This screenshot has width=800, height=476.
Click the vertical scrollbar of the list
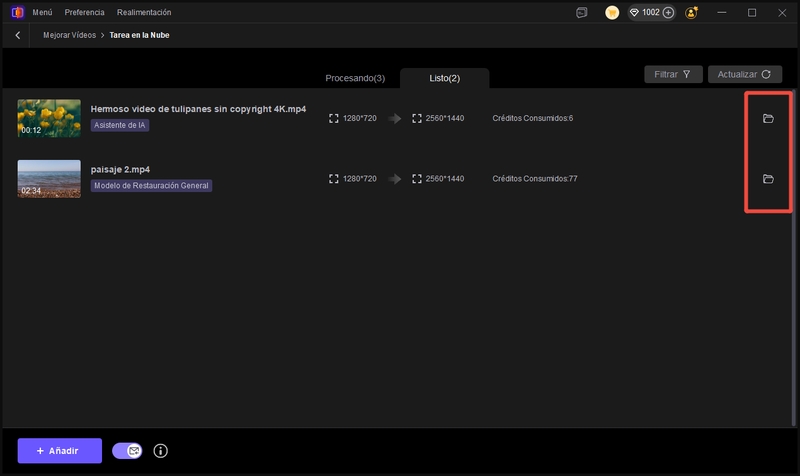coord(794,258)
